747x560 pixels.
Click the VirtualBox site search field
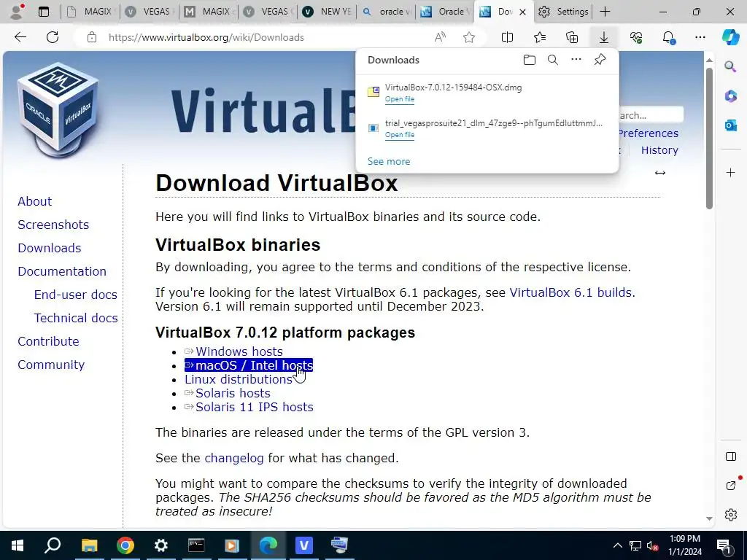(x=651, y=115)
